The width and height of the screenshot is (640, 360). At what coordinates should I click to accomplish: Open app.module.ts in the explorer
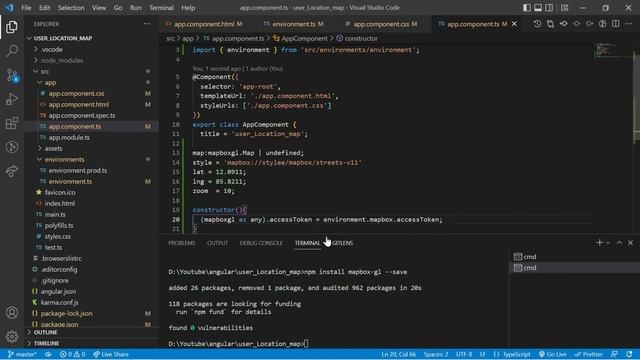tap(69, 138)
